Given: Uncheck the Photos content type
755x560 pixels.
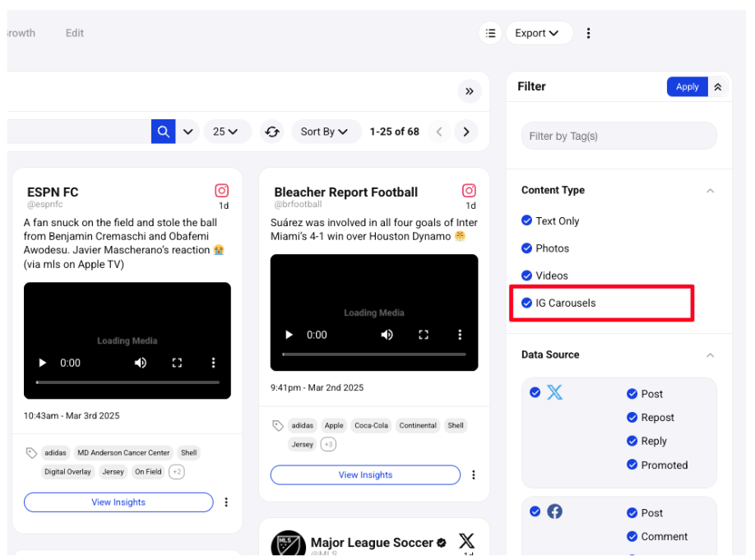Looking at the screenshot, I should click(x=526, y=248).
